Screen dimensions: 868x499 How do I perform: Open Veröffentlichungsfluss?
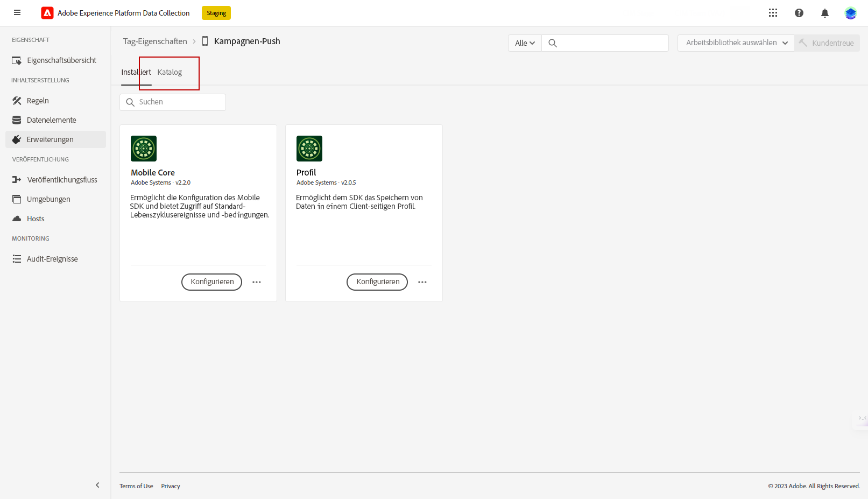(x=56, y=180)
